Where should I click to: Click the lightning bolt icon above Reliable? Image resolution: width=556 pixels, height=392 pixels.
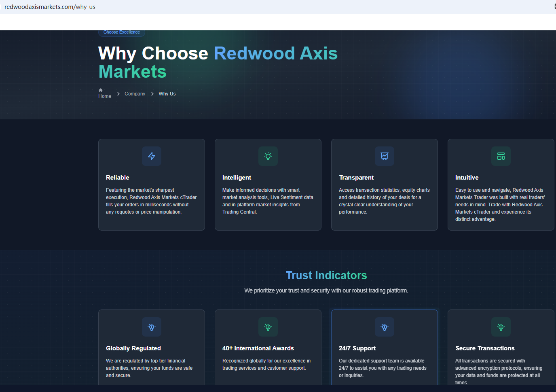pos(152,156)
